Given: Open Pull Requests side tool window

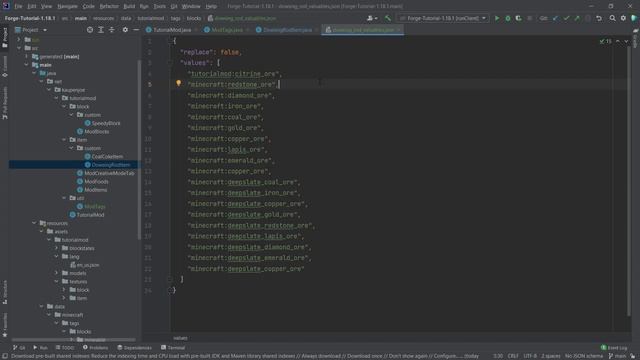Looking at the screenshot, I should (x=4, y=103).
